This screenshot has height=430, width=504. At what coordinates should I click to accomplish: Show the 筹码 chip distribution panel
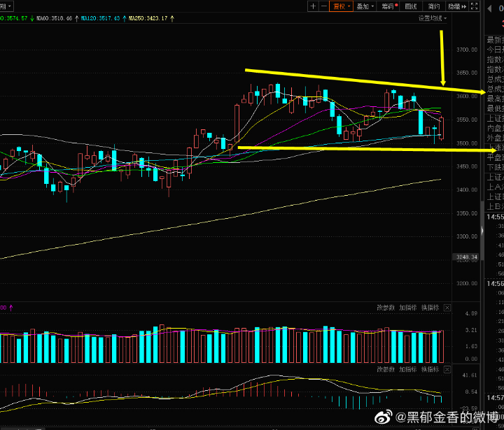[389, 6]
